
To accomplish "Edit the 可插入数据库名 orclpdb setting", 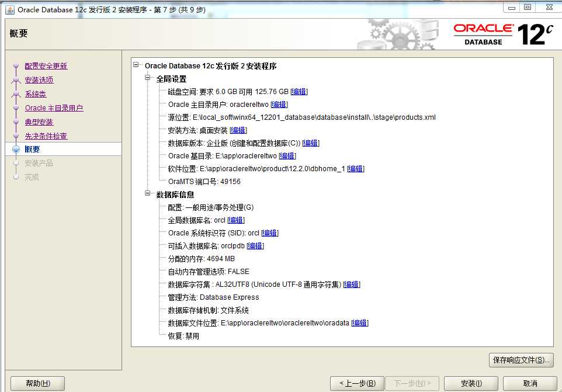I will (x=255, y=246).
